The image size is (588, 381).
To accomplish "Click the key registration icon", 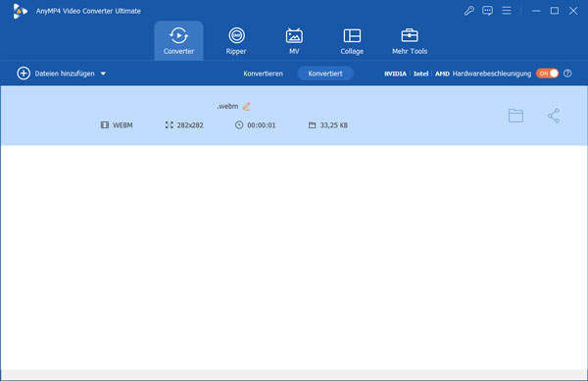I will tap(468, 11).
